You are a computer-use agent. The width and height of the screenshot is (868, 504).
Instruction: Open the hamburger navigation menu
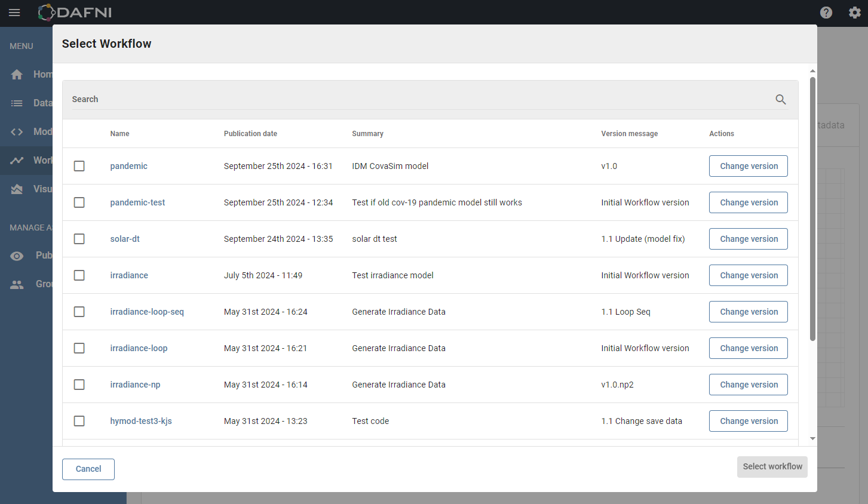14,13
